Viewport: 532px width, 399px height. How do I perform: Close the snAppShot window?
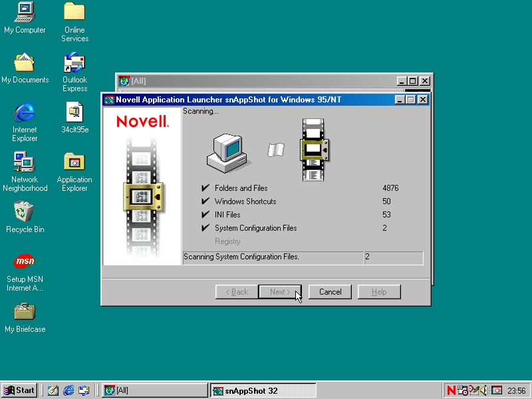(x=423, y=100)
